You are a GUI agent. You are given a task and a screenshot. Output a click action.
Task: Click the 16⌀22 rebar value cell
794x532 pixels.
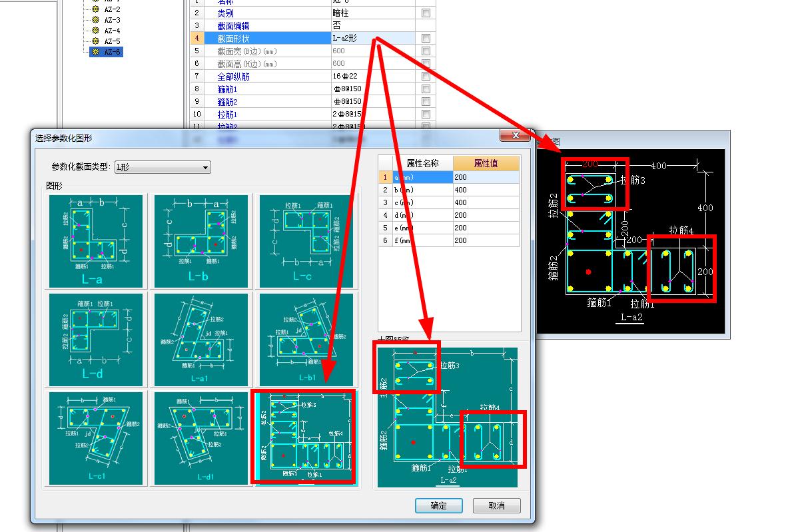373,77
